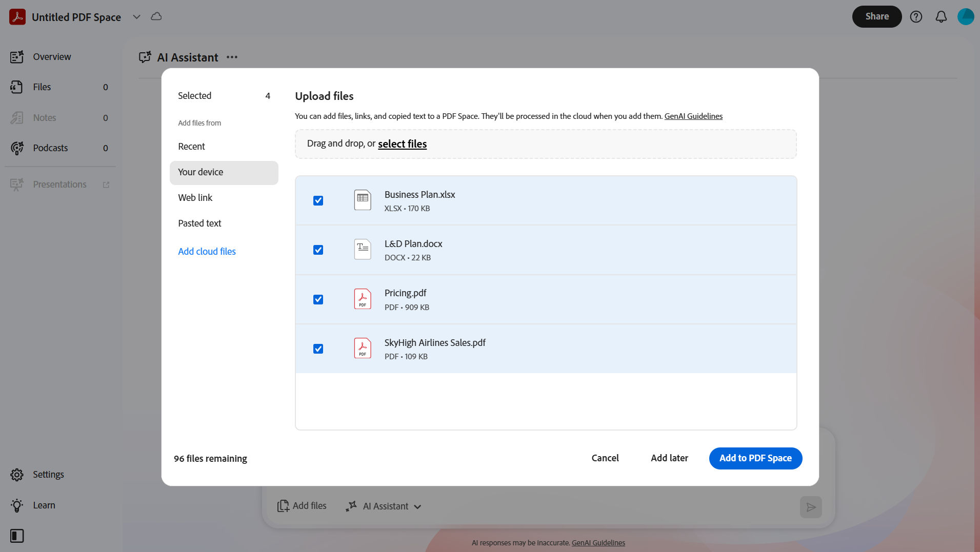Click the Add cloud files link

(207, 252)
